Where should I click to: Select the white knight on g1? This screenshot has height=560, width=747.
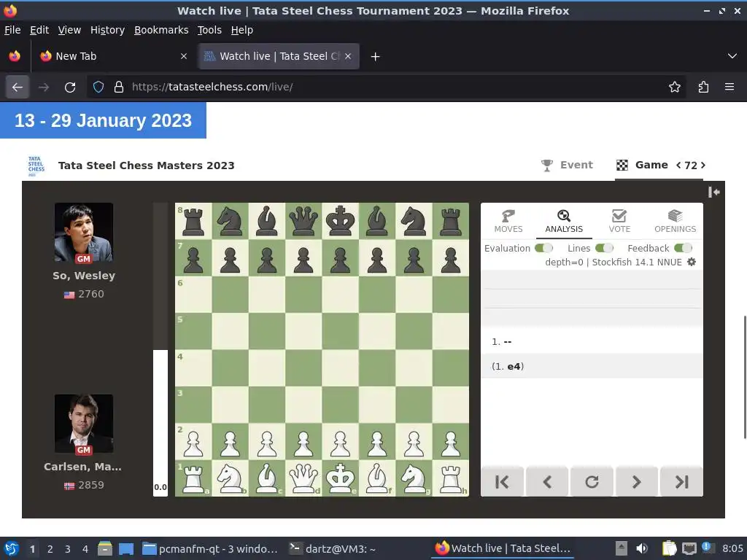coord(414,478)
